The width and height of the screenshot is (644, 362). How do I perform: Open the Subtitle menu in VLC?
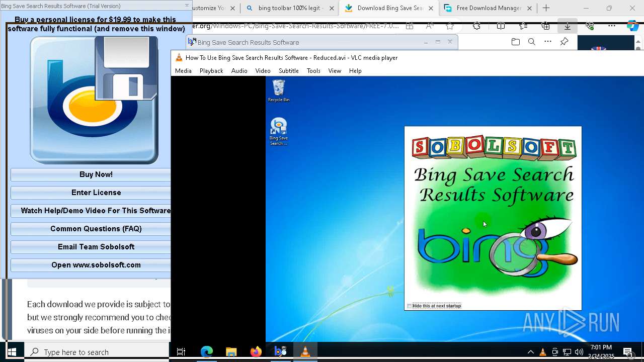[289, 71]
